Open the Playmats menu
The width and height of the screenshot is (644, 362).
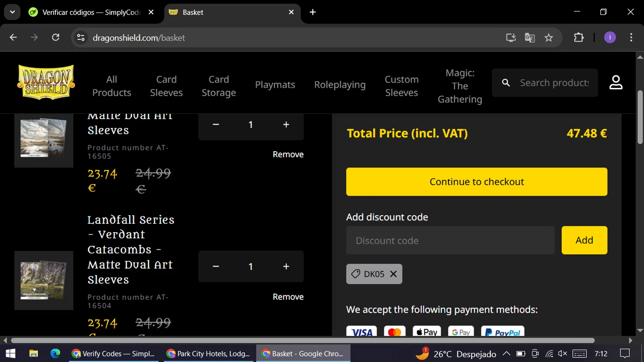(x=275, y=85)
